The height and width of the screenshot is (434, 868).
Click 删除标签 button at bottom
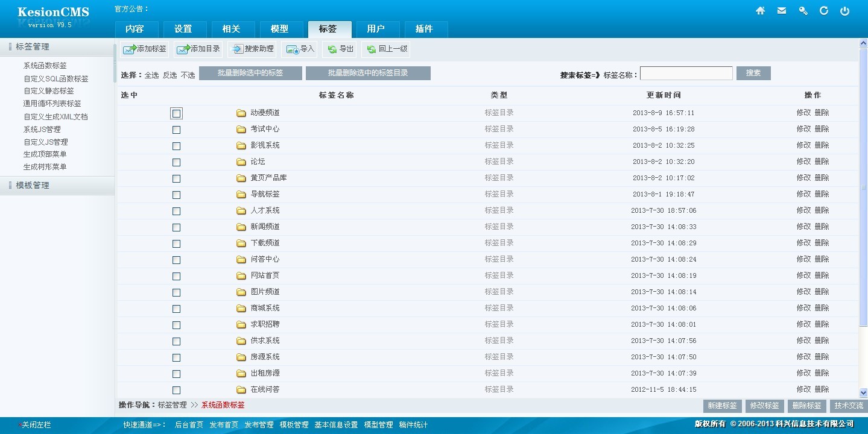806,406
